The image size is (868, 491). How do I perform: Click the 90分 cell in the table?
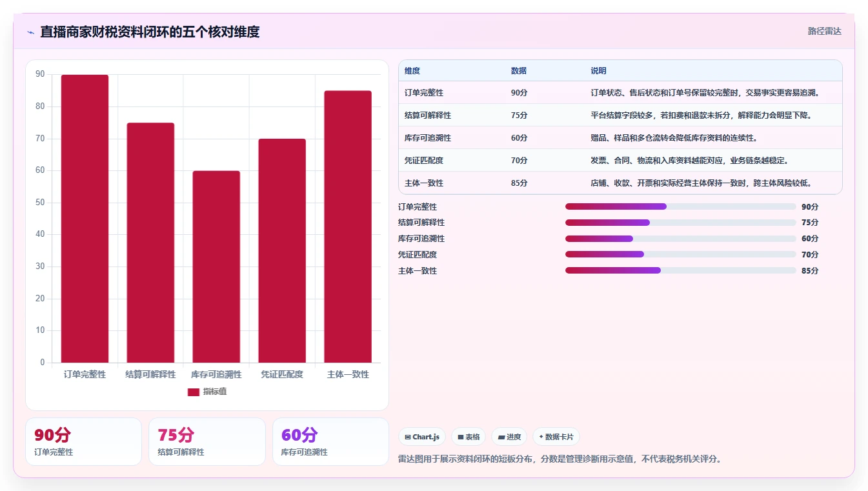click(519, 93)
